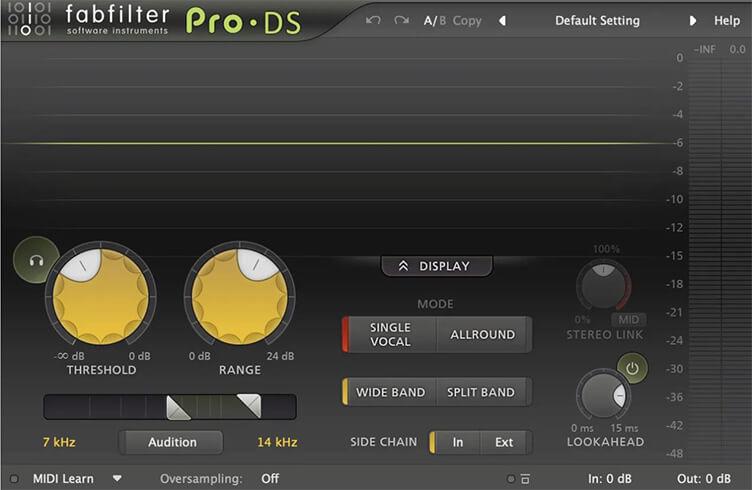
Task: Select SINGLE VOCAL mode
Action: click(x=390, y=335)
